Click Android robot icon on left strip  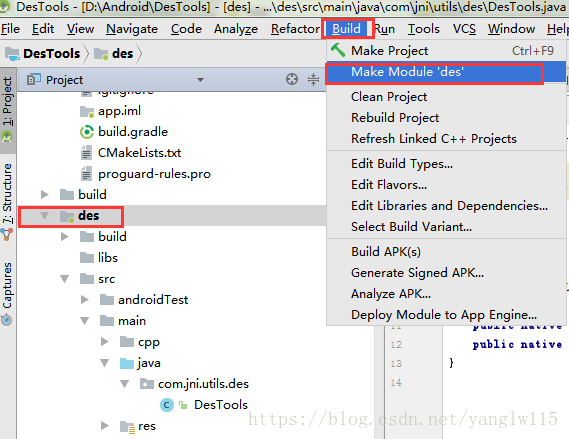coord(7,137)
